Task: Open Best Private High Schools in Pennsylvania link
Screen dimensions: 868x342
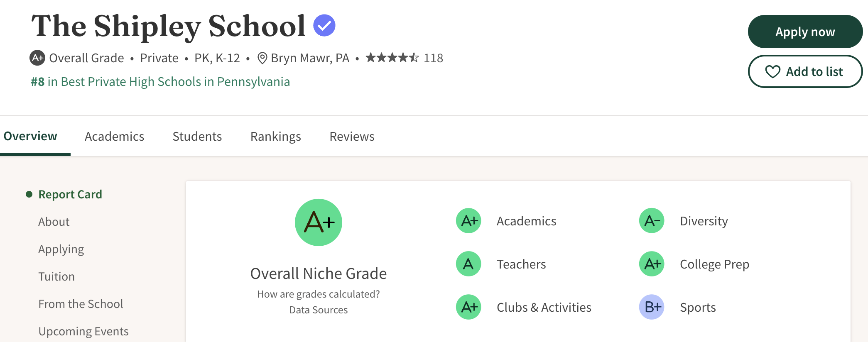Action: tap(160, 82)
